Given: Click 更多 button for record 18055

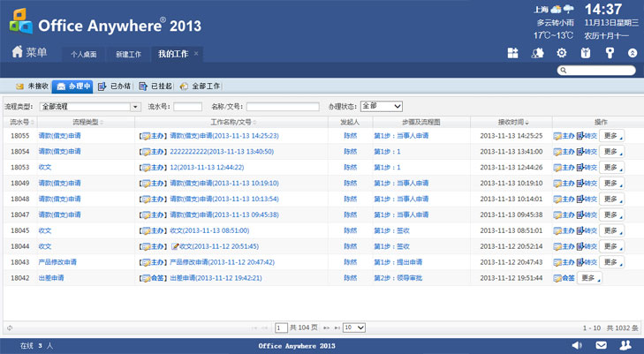Looking at the screenshot, I should 611,136.
